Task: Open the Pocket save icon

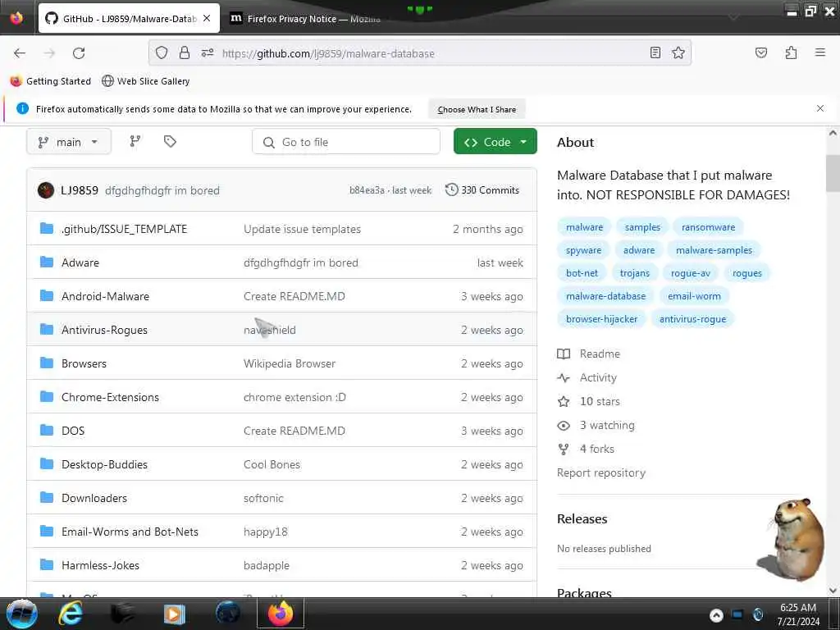Action: 760,52
